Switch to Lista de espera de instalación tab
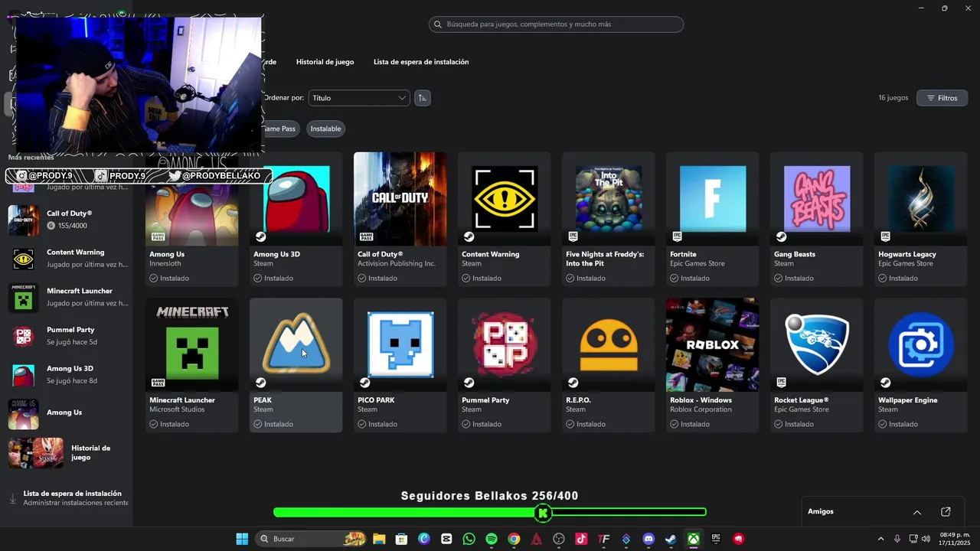 tap(421, 62)
